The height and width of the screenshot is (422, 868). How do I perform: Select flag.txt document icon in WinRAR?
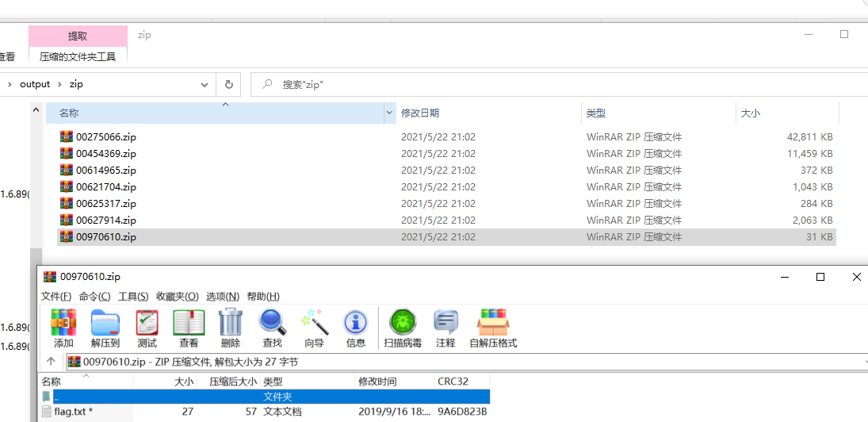coord(47,412)
